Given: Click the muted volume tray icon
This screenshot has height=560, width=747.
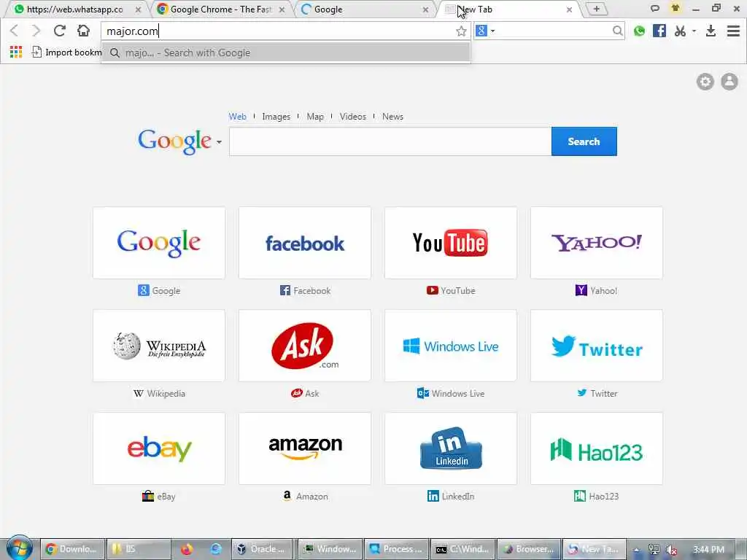Looking at the screenshot, I should coord(672,550).
